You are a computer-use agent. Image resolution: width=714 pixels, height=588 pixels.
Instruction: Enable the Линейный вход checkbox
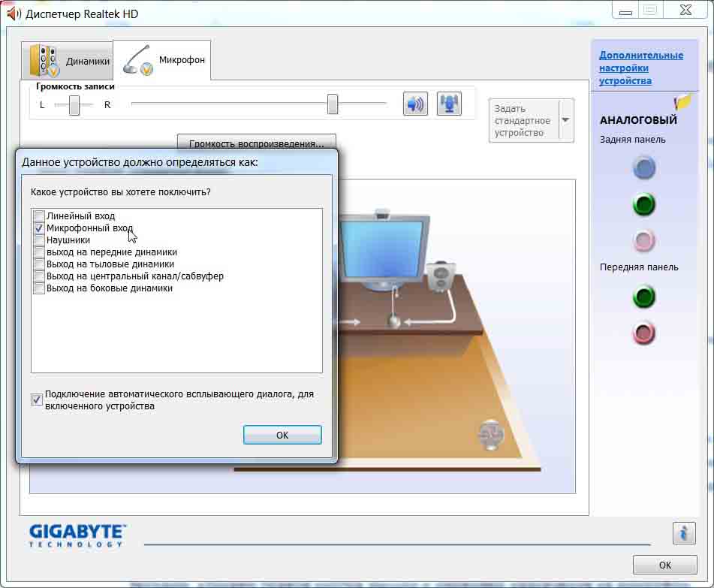39,216
